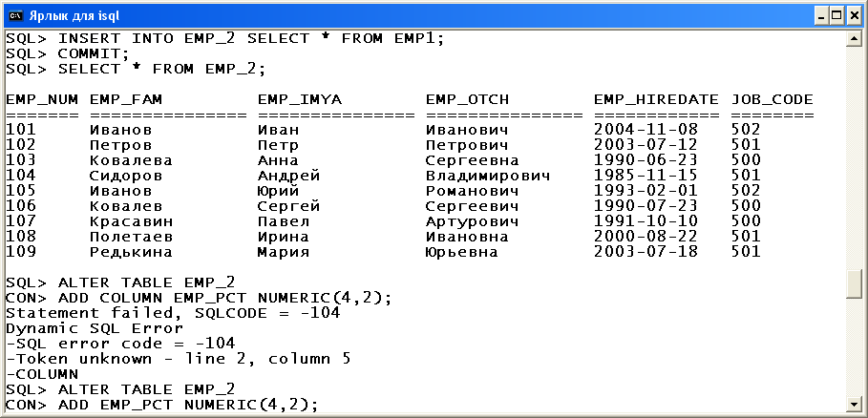Screen dimensions: 868x418
Task: Maximize the isql console window
Action: tap(837, 15)
